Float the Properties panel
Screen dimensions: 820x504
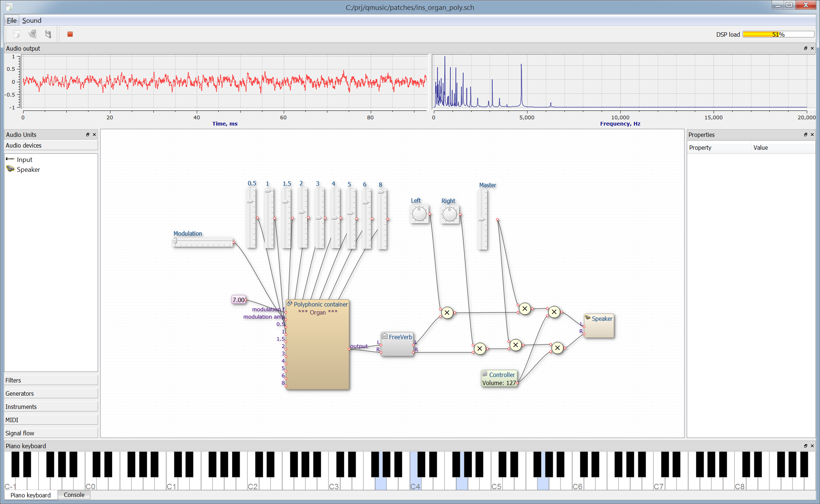[x=805, y=135]
